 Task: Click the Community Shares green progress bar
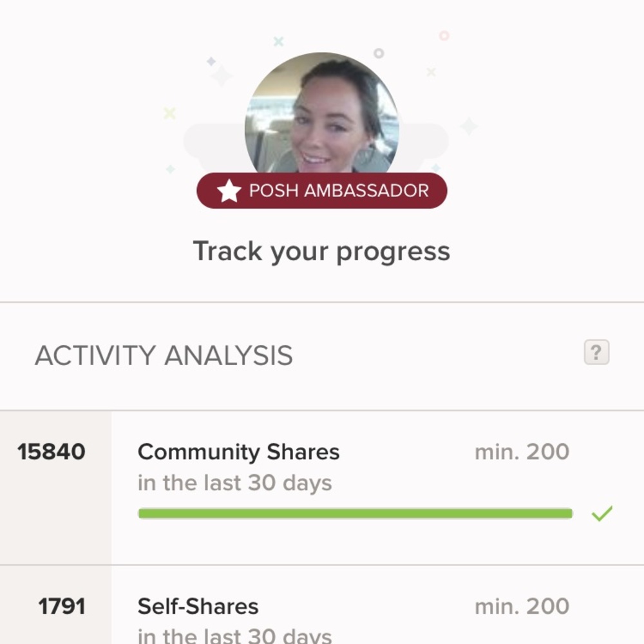[x=355, y=514]
